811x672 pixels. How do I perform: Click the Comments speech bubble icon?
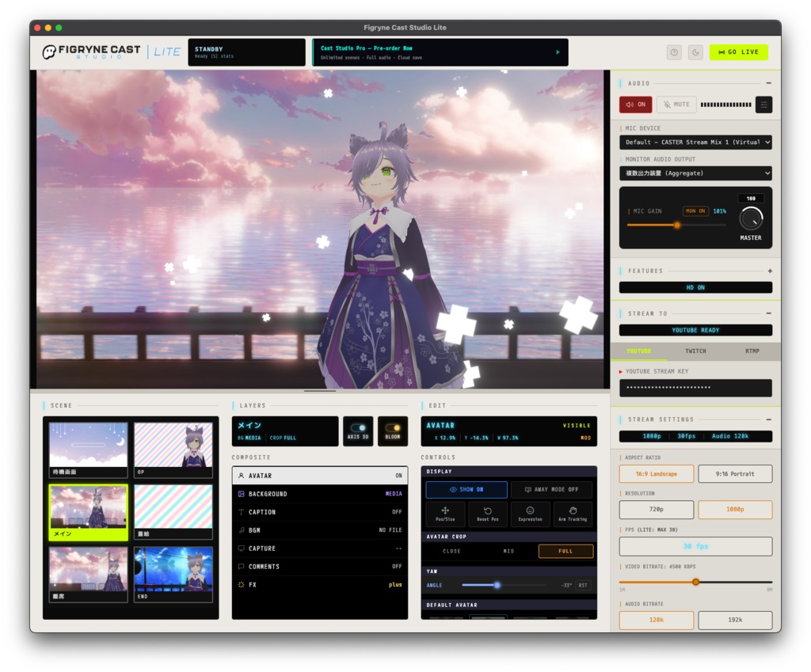click(x=241, y=566)
